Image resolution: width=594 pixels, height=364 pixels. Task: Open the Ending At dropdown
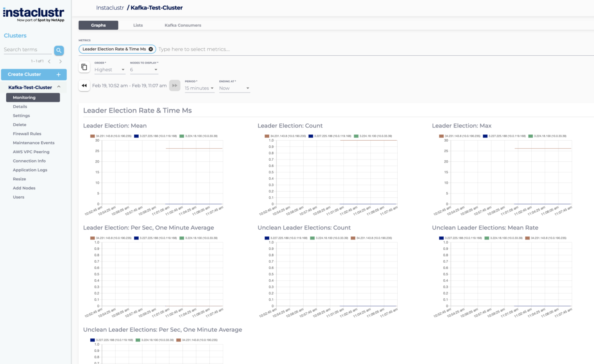click(234, 88)
